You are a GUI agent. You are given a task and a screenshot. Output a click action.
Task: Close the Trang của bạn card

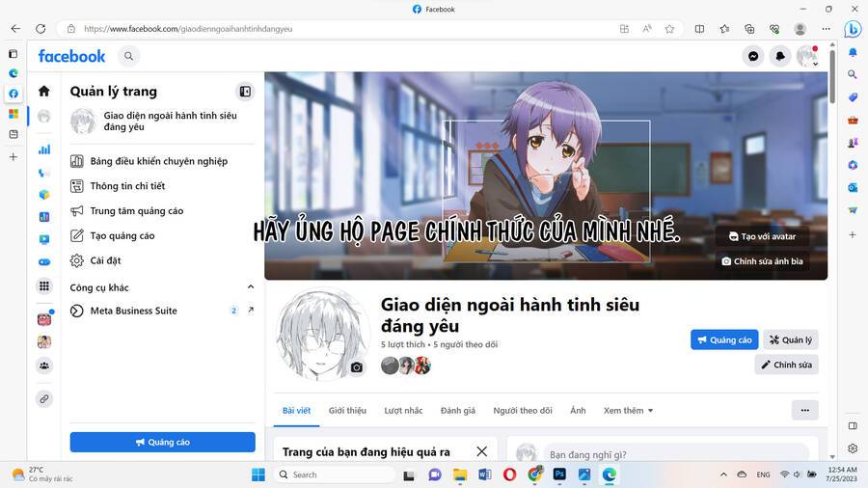coord(481,451)
